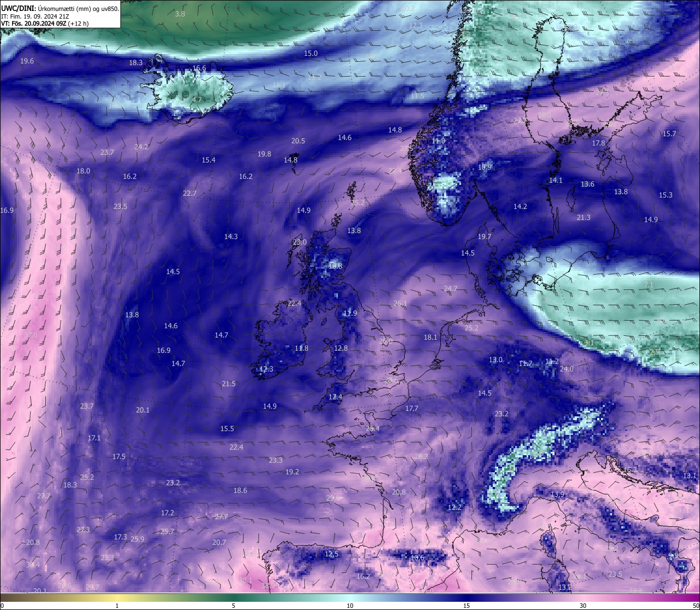Click the 12.2 value over southern France
Screen dimensions: 700x610
pyautogui.click(x=454, y=507)
